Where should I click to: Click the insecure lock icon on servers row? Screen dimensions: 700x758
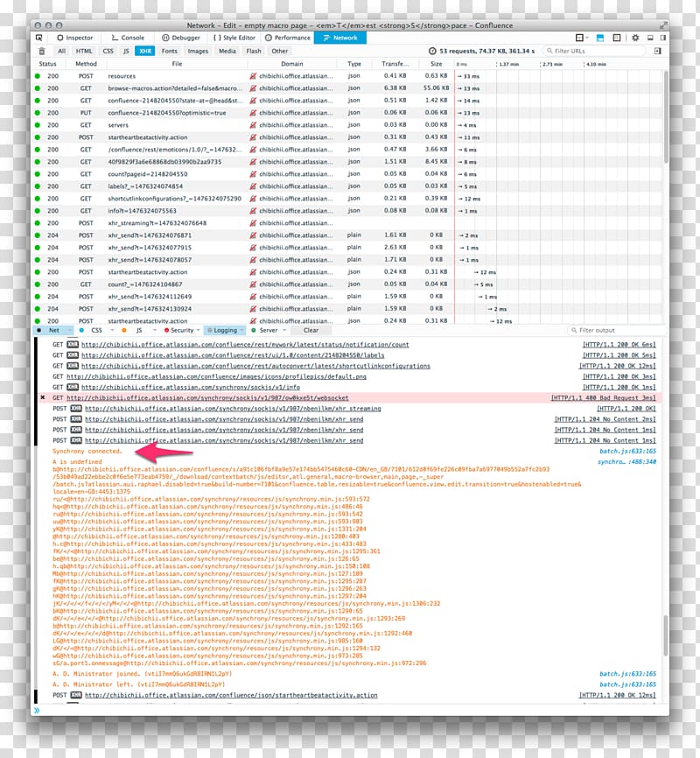coord(253,125)
